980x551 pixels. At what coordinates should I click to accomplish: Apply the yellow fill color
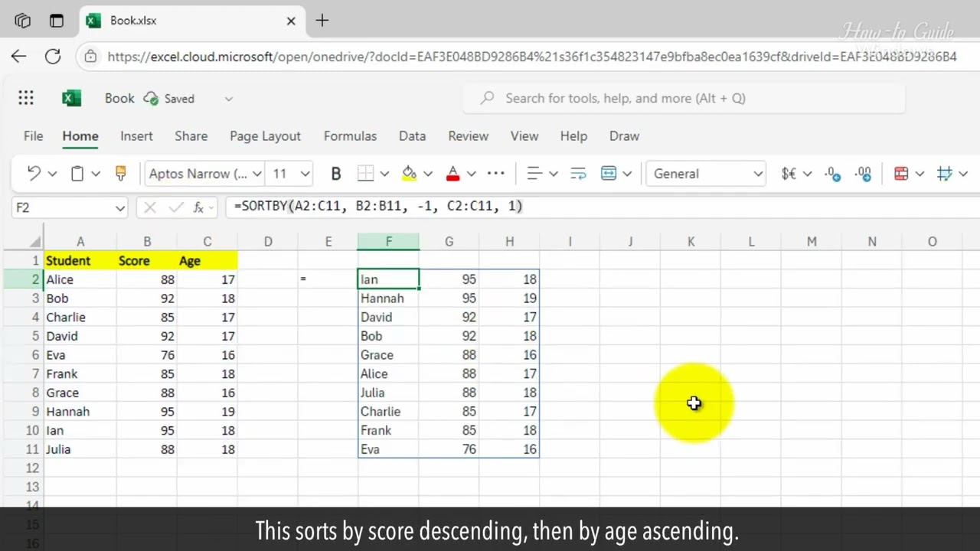[x=410, y=174]
